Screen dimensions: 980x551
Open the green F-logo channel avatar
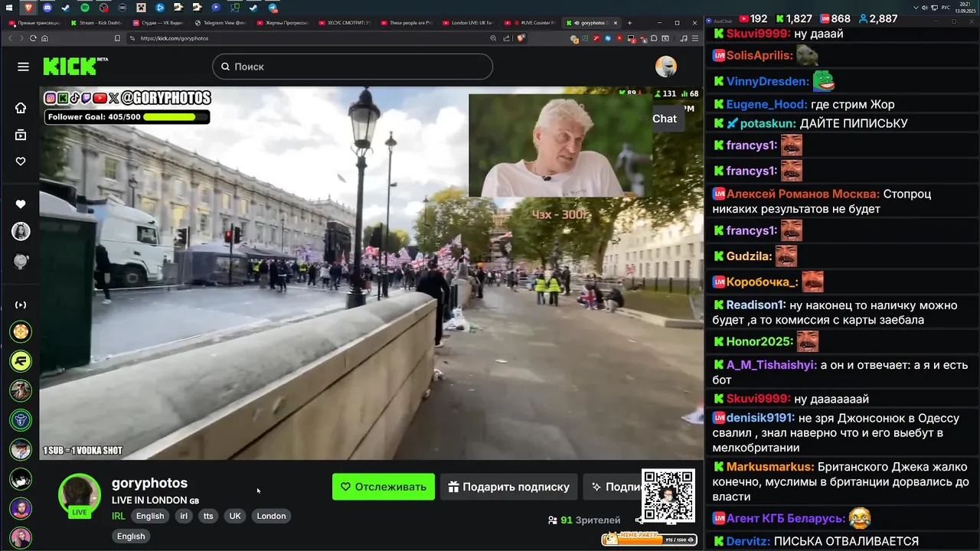(21, 360)
